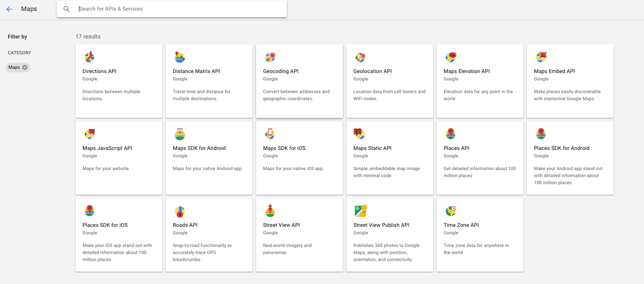Click the search magnifier icon
Image resolution: width=644 pixels, height=284 pixels.
(x=66, y=9)
